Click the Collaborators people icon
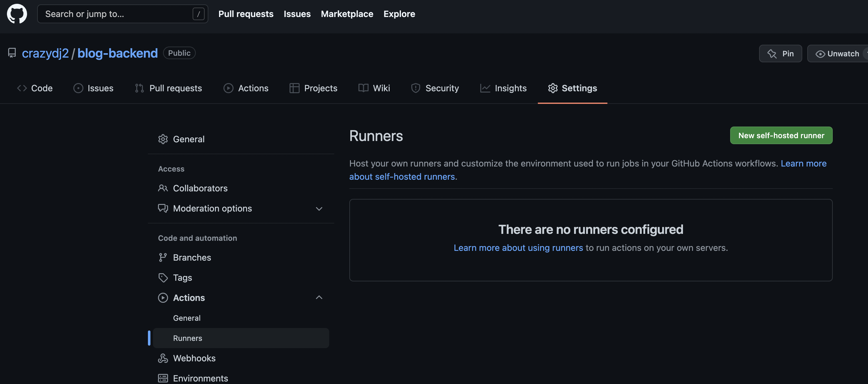 click(163, 188)
